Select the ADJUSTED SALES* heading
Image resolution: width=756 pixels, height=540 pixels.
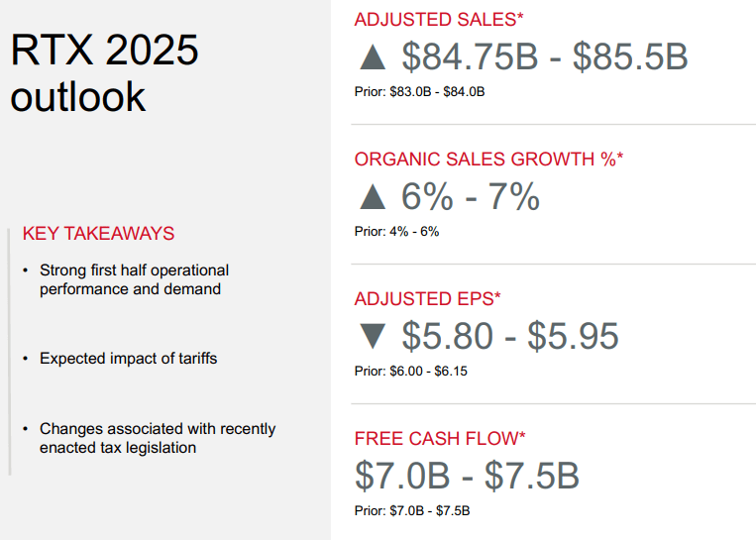pos(439,20)
